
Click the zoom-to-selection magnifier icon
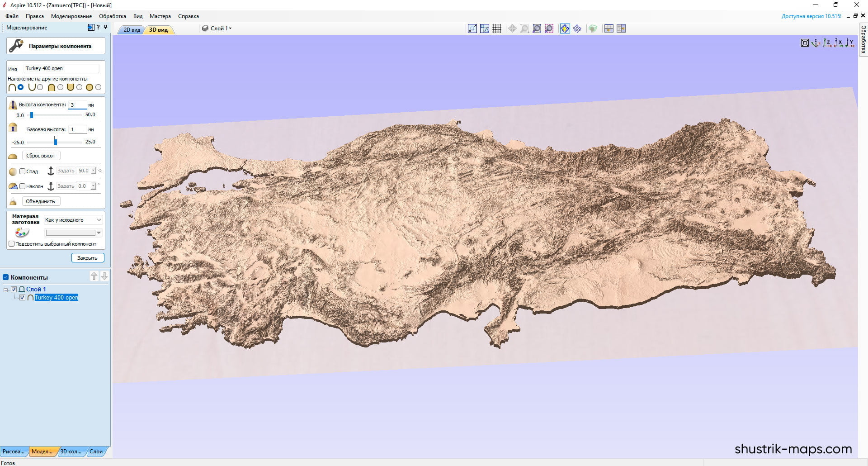[x=549, y=29]
